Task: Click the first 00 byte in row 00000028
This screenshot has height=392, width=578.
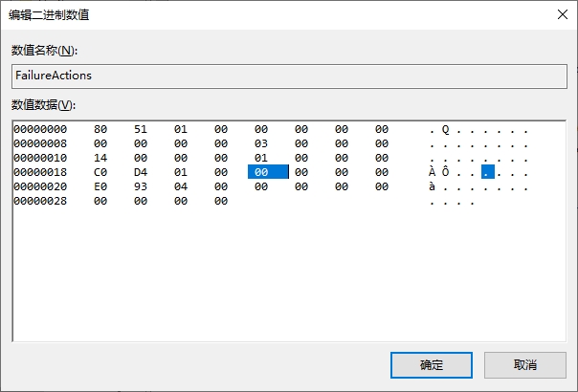Action: 101,201
